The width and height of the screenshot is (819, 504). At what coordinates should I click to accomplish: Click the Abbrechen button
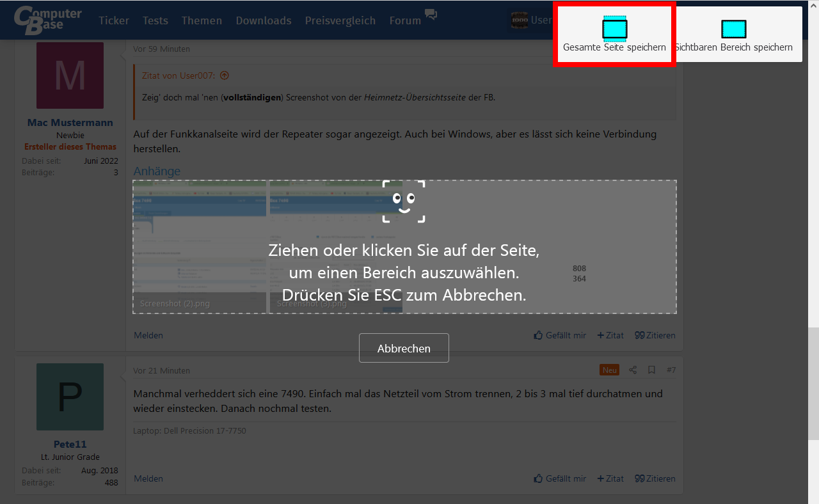tap(404, 348)
